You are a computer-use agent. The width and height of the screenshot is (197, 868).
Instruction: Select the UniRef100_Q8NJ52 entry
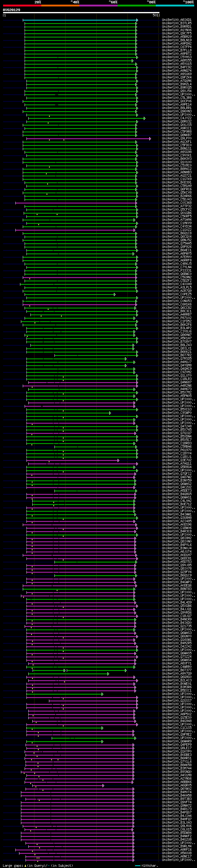click(176, 240)
